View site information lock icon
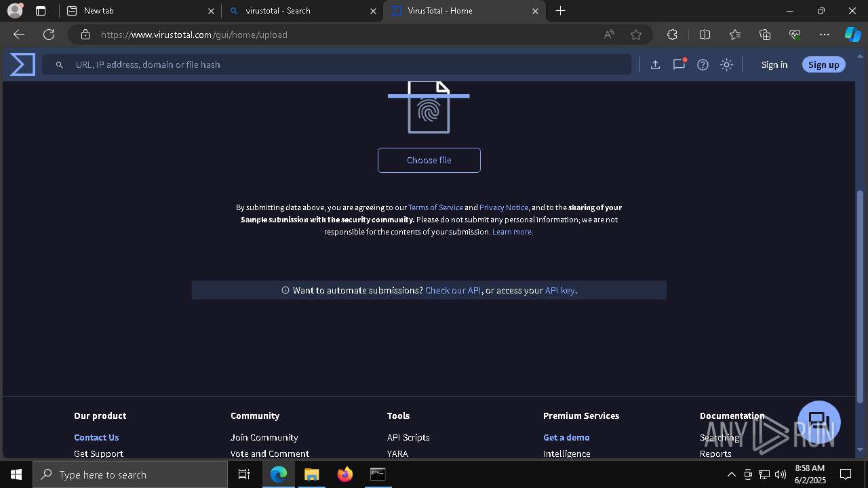The image size is (868, 488). (x=85, y=35)
